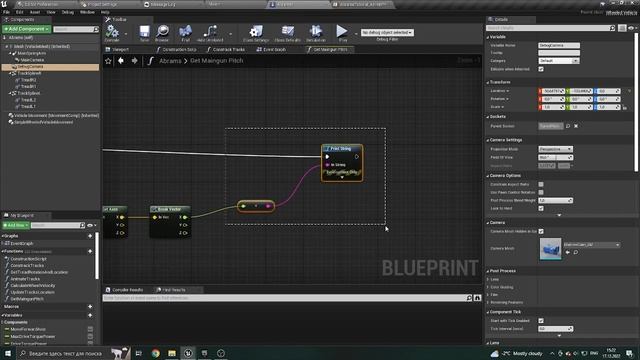The image size is (640, 360).
Task: Click Abrams in the graph breadcrumb
Action: pyautogui.click(x=170, y=61)
